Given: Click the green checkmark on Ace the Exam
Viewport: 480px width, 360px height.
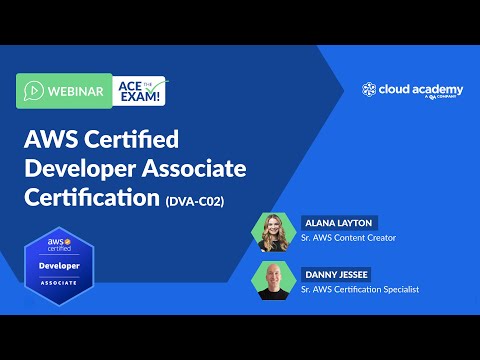Looking at the screenshot, I should pos(157,87).
